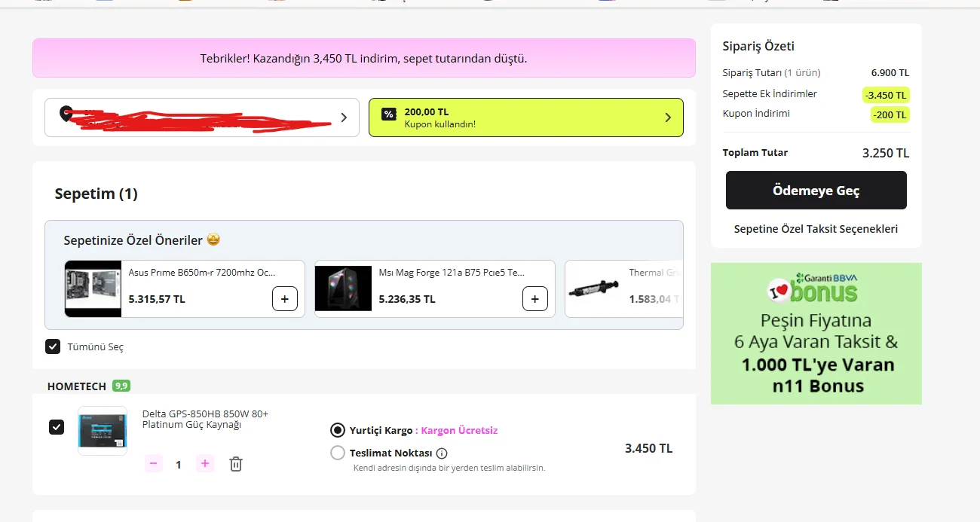Image resolution: width=980 pixels, height=522 pixels.
Task: Select the Yurtiçi Kargo radio option
Action: click(x=338, y=430)
